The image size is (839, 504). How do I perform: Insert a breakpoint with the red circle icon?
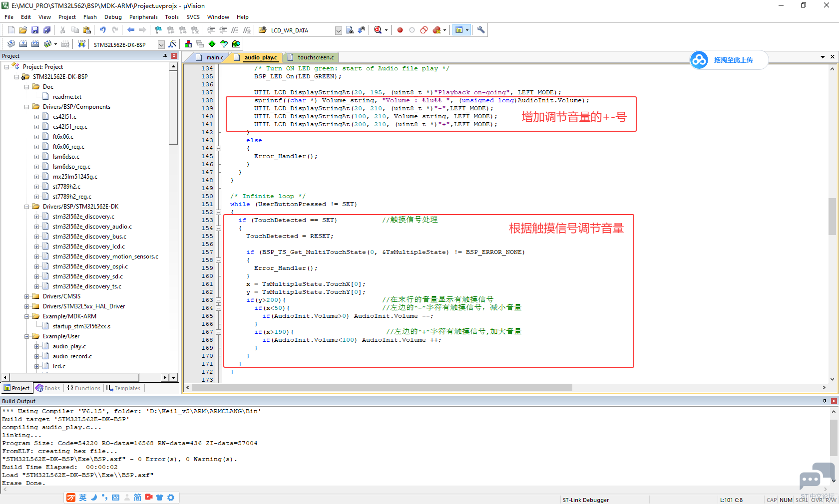click(x=400, y=30)
